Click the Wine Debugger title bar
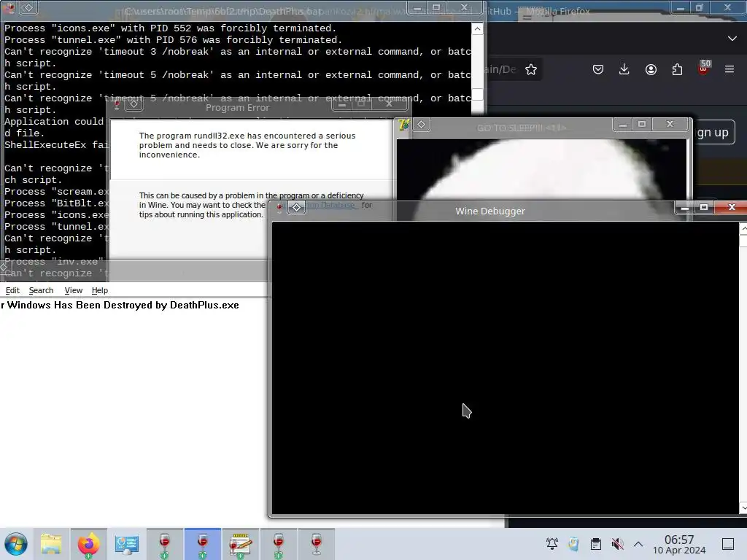The height and width of the screenshot is (560, 747). point(490,211)
